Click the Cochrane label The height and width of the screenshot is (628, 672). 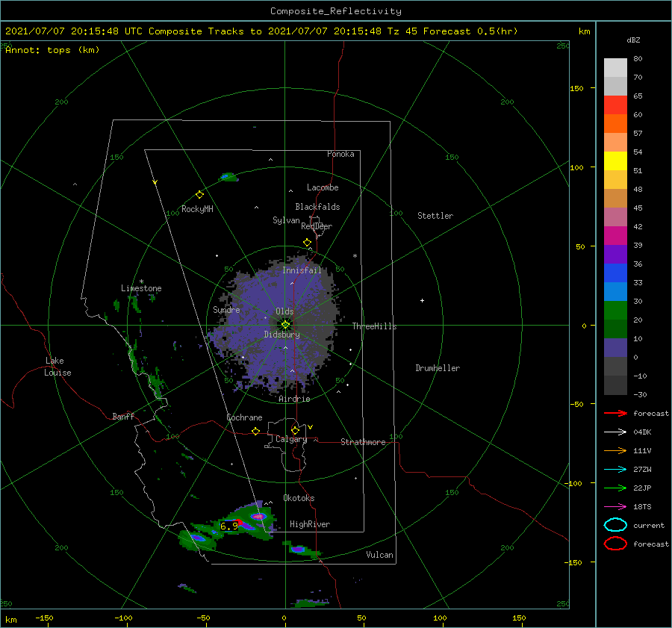(x=244, y=417)
